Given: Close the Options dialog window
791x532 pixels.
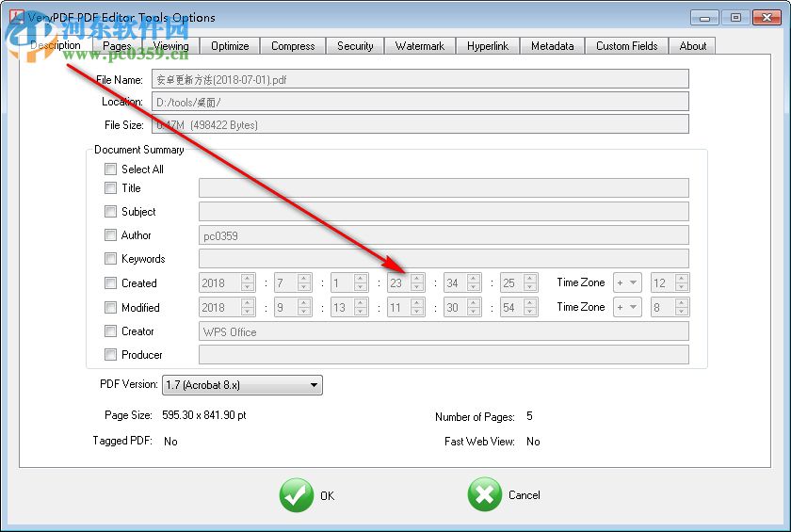Looking at the screenshot, I should point(767,18).
